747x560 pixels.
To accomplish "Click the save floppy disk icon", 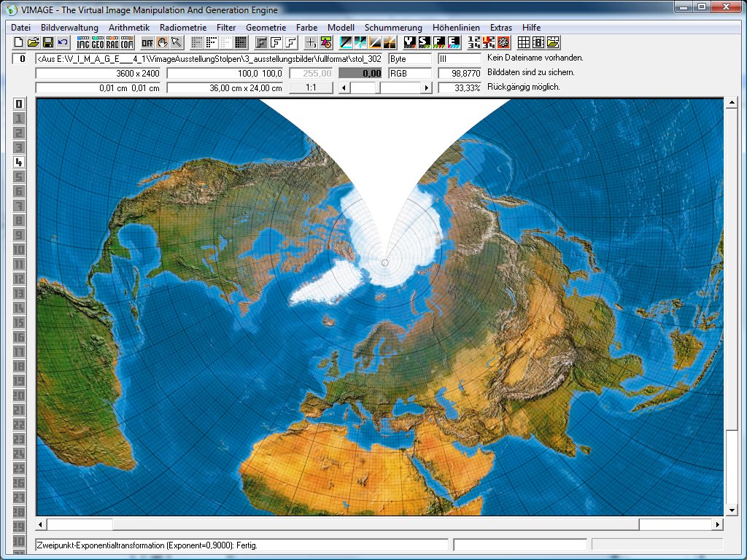I will [x=48, y=42].
